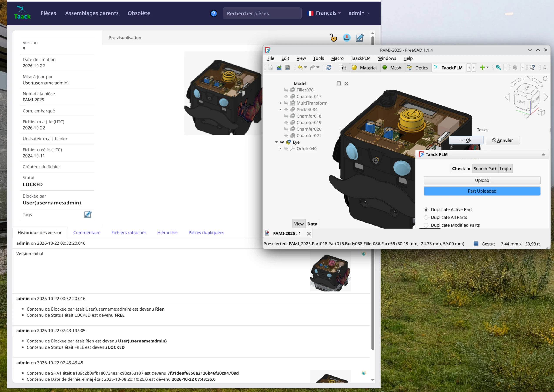Click the blue download icon in Pre-visualisation bar
This screenshot has width=554, height=392.
click(x=347, y=38)
